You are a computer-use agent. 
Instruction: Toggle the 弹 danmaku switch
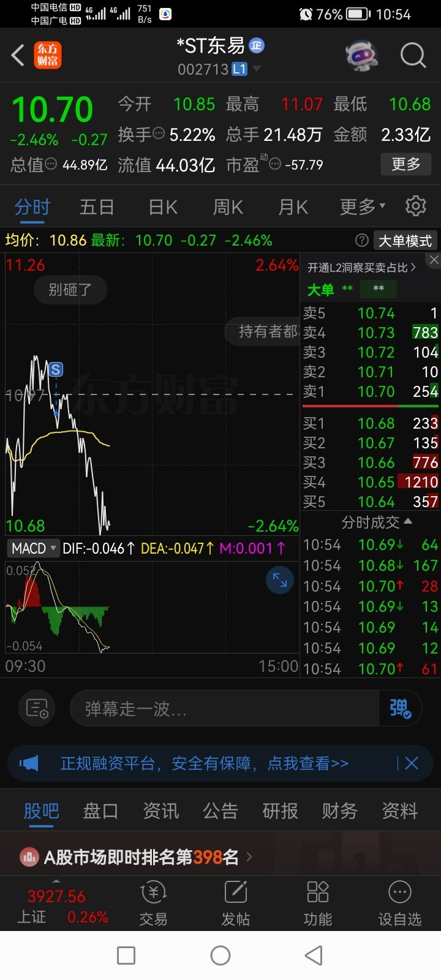pos(401,709)
